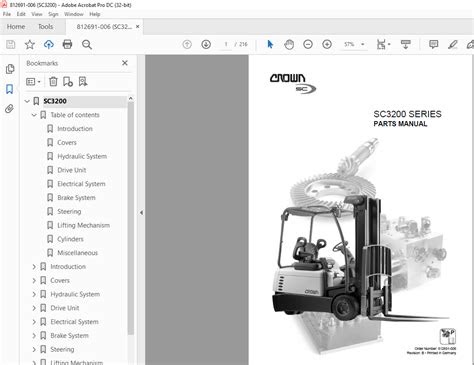Image resolution: width=474 pixels, height=365 pixels.
Task: Activate the Hand pan tool
Action: [289, 44]
